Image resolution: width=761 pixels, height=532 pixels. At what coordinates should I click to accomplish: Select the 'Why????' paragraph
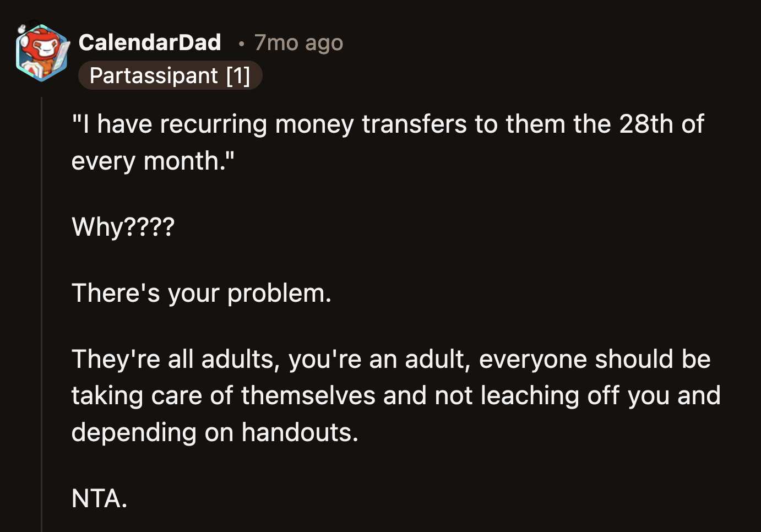pos(122,226)
